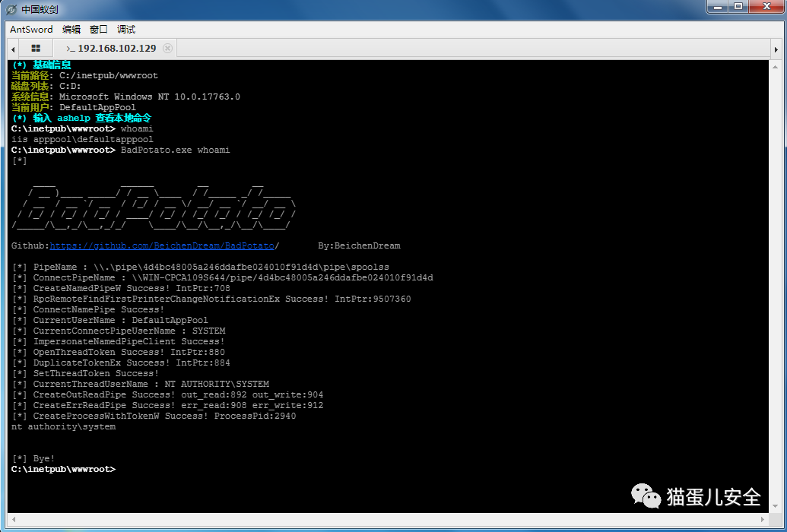Image resolution: width=787 pixels, height=532 pixels.
Task: Click the 'CurrentThreadUserName : NT AUTHORITY\SYSTEM' line
Action: pyautogui.click(x=140, y=385)
